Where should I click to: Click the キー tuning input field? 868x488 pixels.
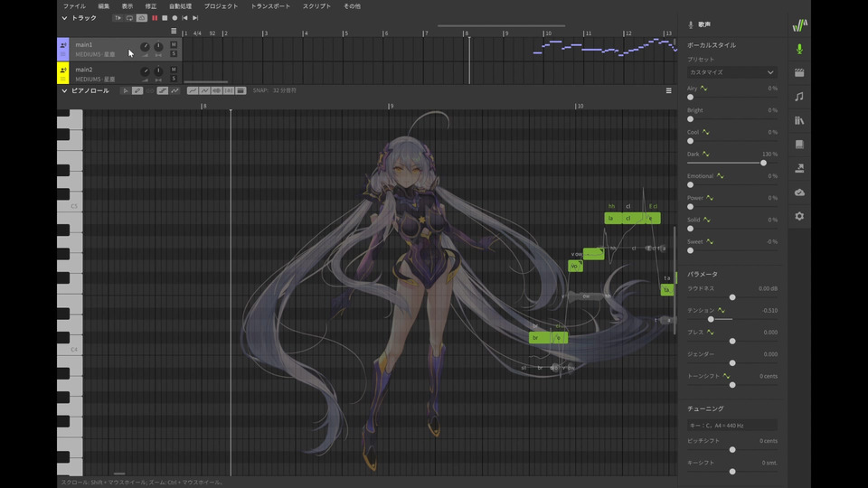(x=731, y=426)
